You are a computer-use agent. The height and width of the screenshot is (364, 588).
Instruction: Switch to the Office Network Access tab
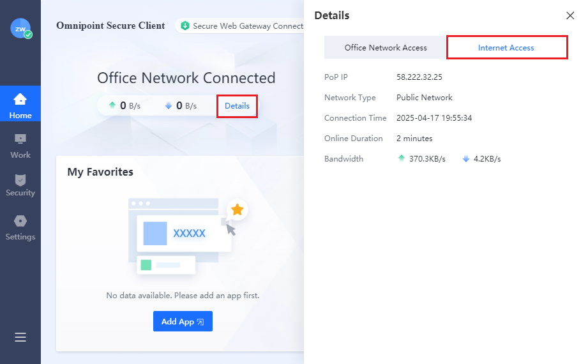click(386, 48)
